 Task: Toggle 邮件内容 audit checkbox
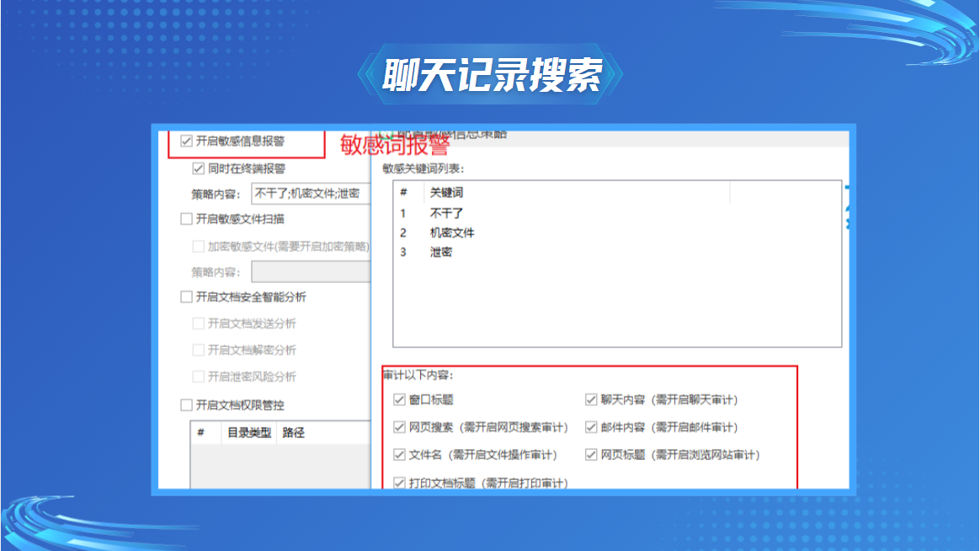pos(591,427)
